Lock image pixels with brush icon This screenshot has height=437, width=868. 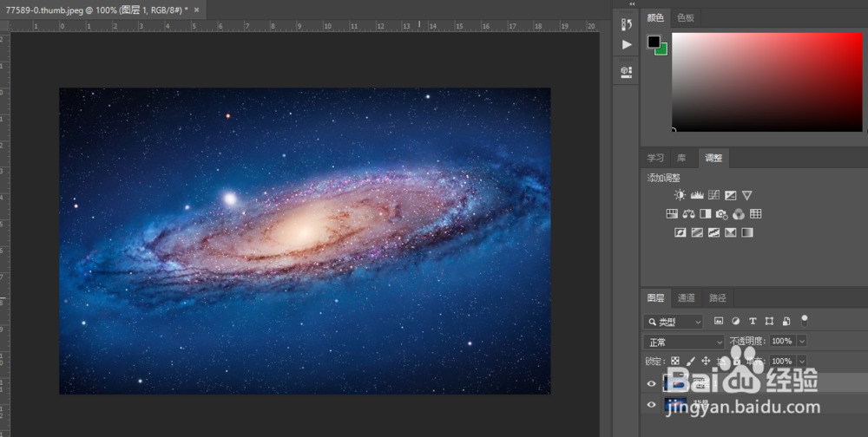click(690, 362)
